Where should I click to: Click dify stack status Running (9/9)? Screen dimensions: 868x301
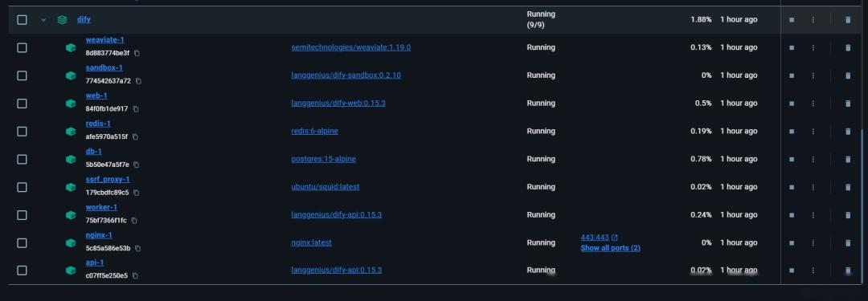[x=541, y=19]
